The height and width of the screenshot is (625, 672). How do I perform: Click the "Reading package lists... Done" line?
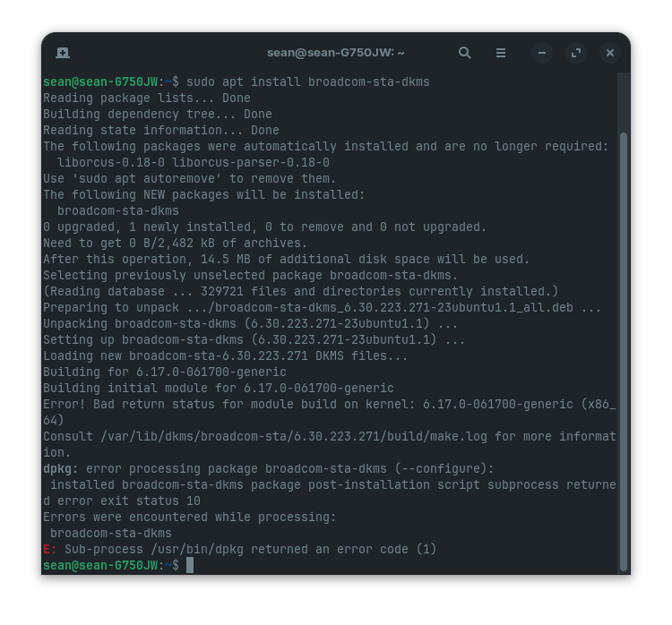point(146,98)
